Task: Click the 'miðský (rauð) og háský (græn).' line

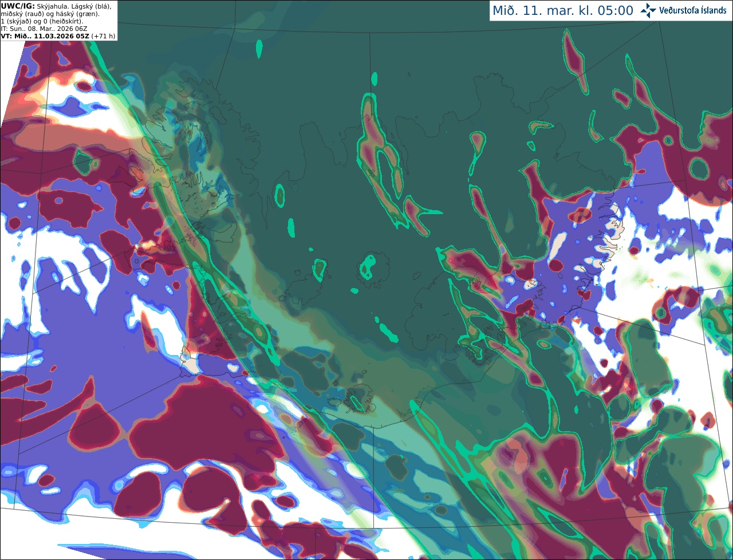Action: 50,13
